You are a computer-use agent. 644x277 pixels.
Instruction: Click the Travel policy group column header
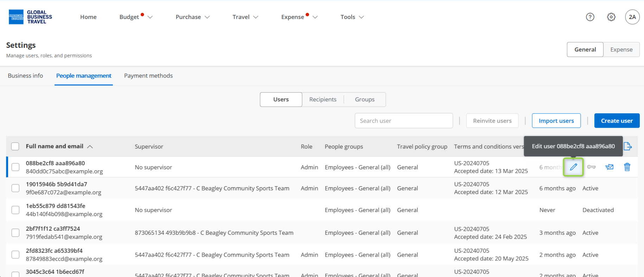coord(422,146)
